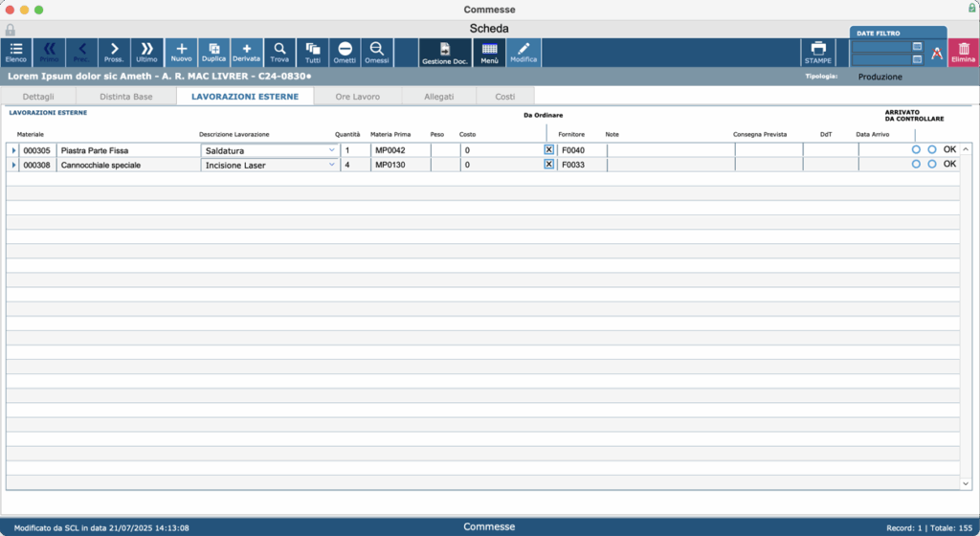This screenshot has height=536, width=980.
Task: Open the Menù grid icon
Action: tap(489, 53)
